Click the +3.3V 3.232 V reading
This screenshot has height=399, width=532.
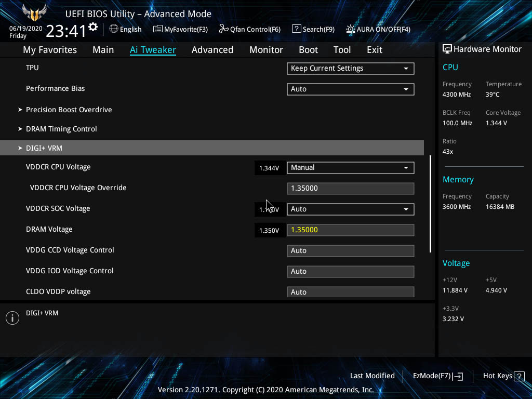point(453,319)
